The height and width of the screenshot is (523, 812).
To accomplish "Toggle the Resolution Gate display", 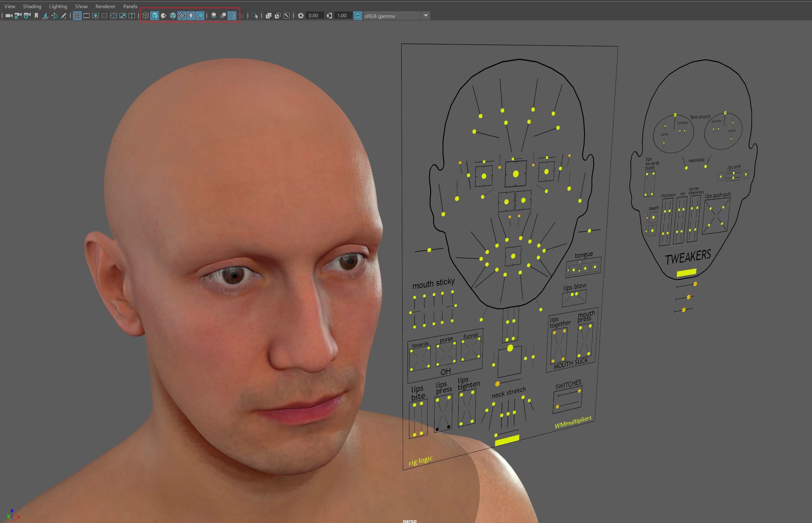I will pyautogui.click(x=95, y=16).
